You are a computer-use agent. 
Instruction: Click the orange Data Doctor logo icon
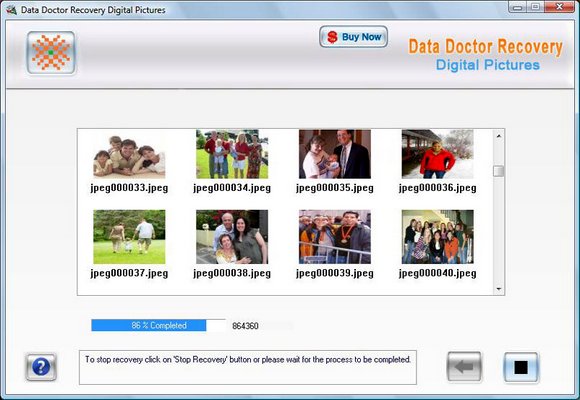click(51, 53)
